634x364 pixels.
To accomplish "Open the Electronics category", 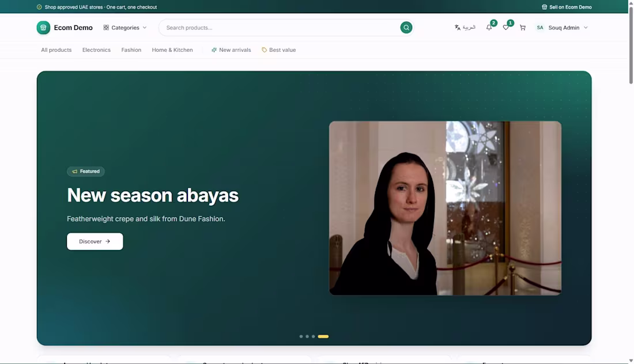I will (x=96, y=50).
